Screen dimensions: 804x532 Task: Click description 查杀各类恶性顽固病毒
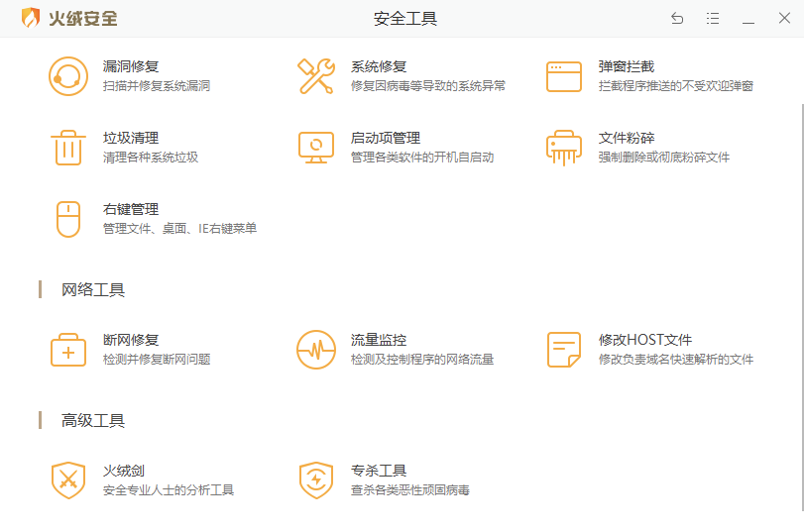410,489
